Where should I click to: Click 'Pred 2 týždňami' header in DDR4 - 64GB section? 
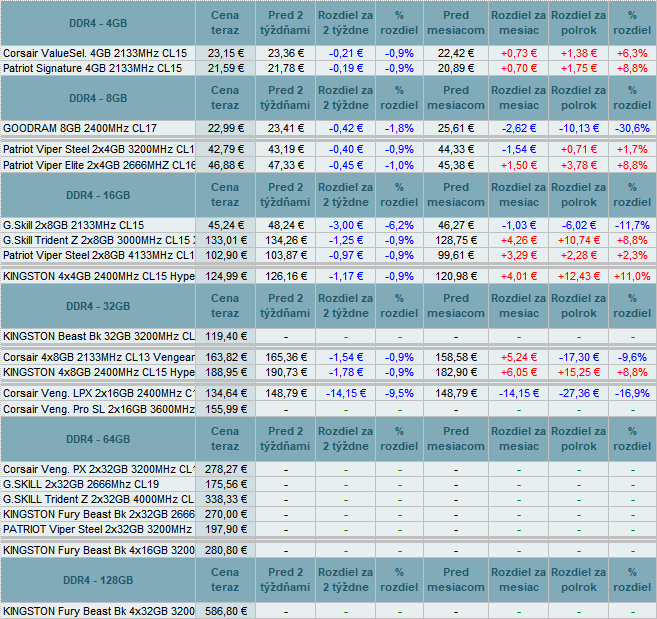[x=285, y=439]
